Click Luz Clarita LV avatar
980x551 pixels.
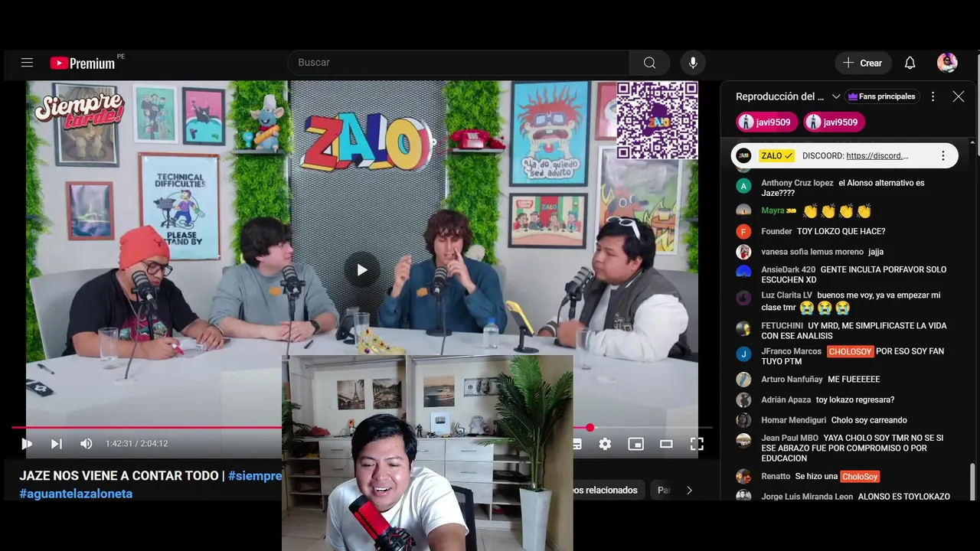pyautogui.click(x=743, y=298)
